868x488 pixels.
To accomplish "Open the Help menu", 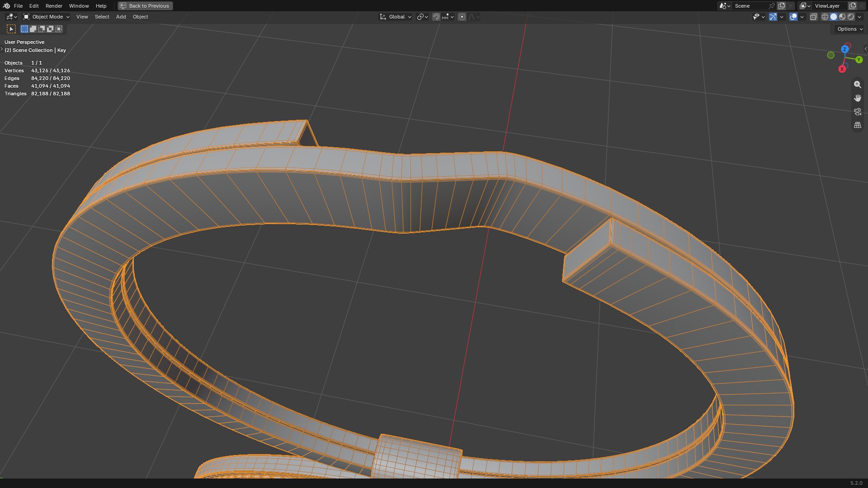I will pyautogui.click(x=101, y=6).
